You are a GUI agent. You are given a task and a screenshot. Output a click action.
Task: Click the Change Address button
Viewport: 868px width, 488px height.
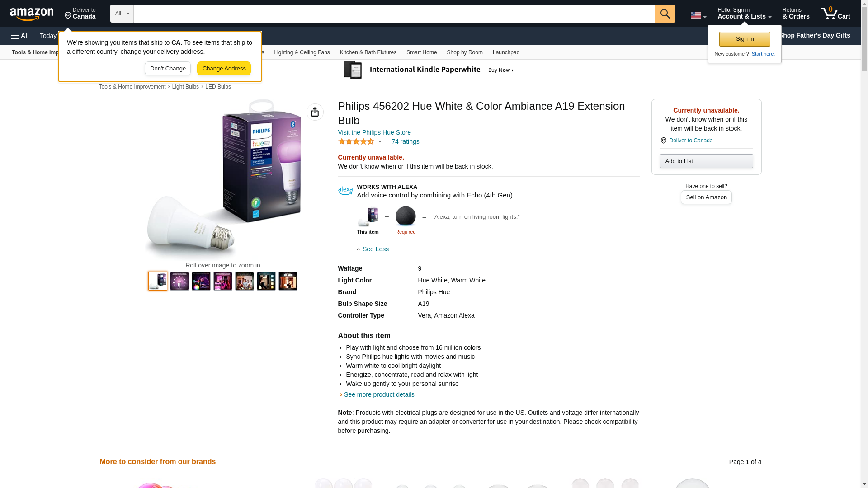click(x=224, y=69)
